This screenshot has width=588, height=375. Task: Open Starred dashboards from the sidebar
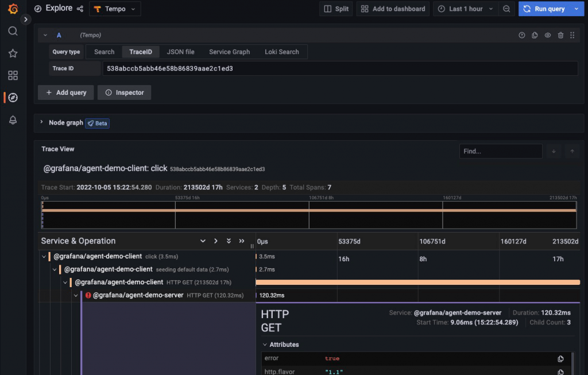point(13,53)
